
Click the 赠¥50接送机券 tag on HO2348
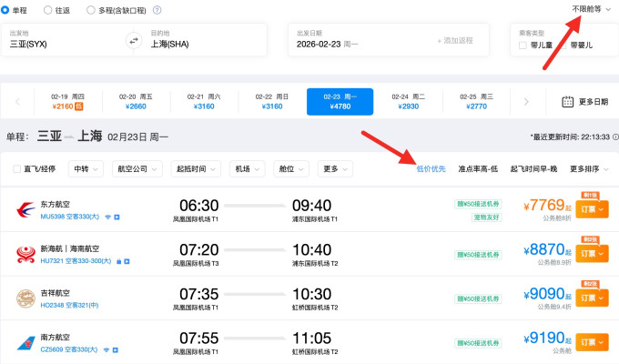478,298
